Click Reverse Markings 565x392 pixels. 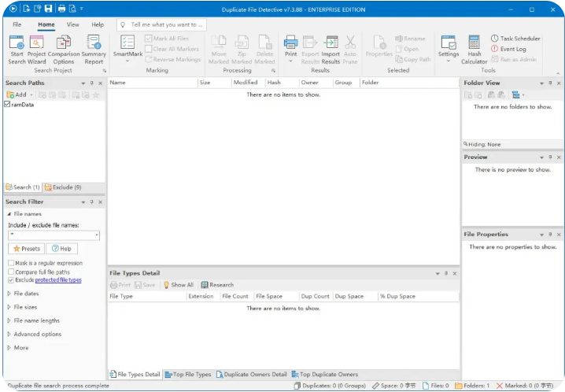[x=172, y=59]
